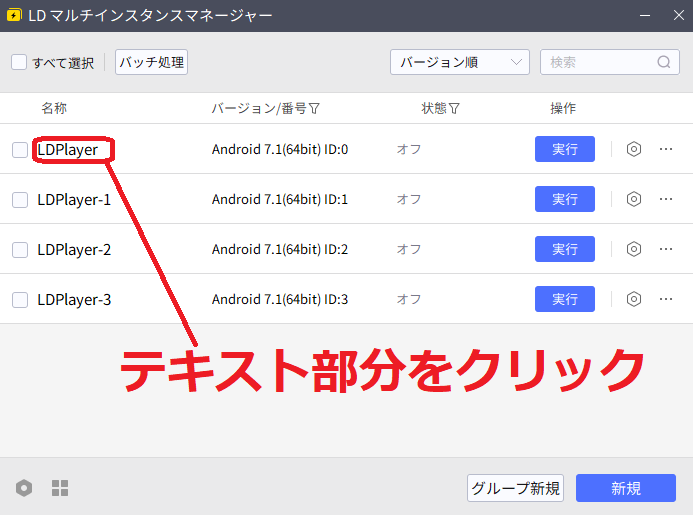The image size is (693, 515).
Task: Click the 名称 column header
Action: (54, 108)
